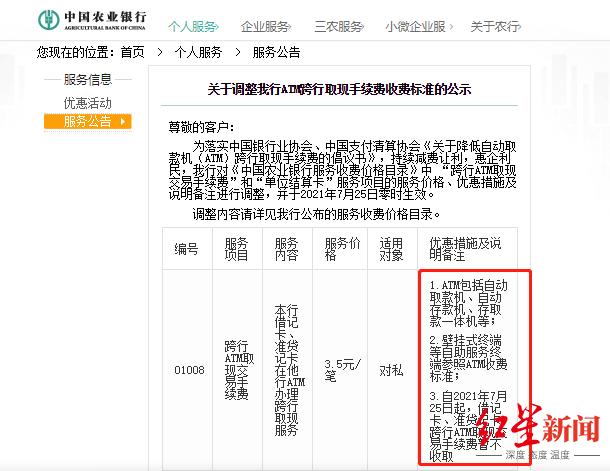
Task: Open the 关于农行 navigation tab
Action: [x=496, y=26]
